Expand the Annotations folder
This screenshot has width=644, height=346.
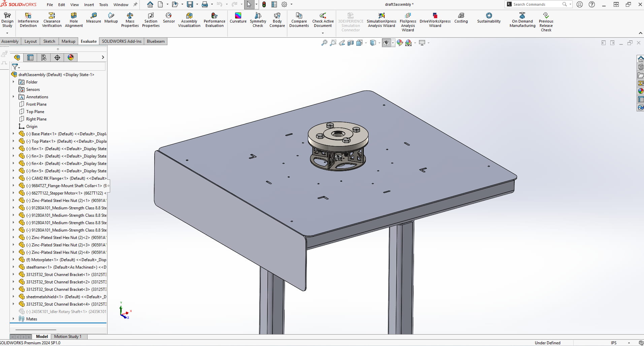(13, 97)
